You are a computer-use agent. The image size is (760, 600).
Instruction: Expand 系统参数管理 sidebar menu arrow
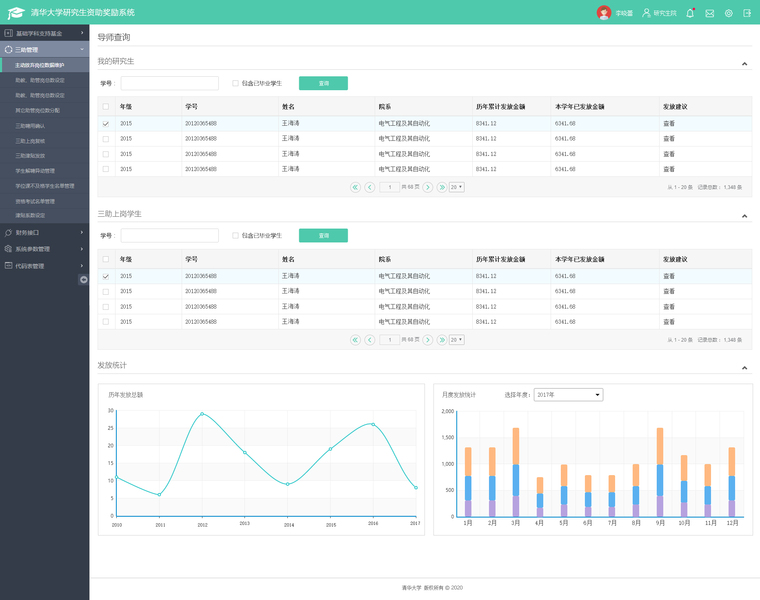[82, 249]
